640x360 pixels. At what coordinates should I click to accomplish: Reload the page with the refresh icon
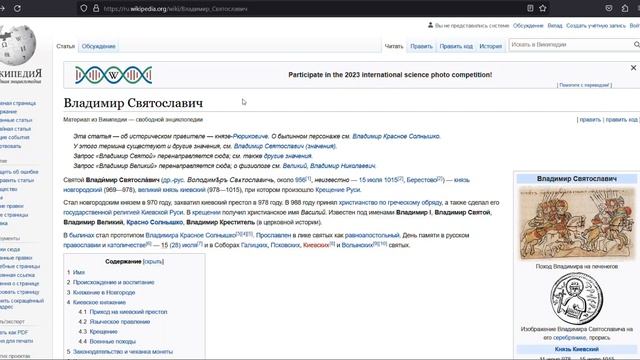pyautogui.click(x=17, y=8)
